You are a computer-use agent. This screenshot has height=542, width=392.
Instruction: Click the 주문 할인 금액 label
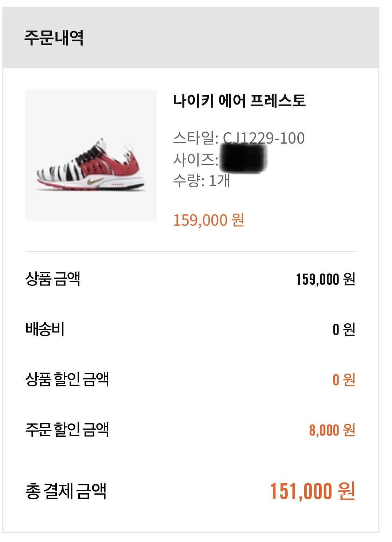point(67,430)
